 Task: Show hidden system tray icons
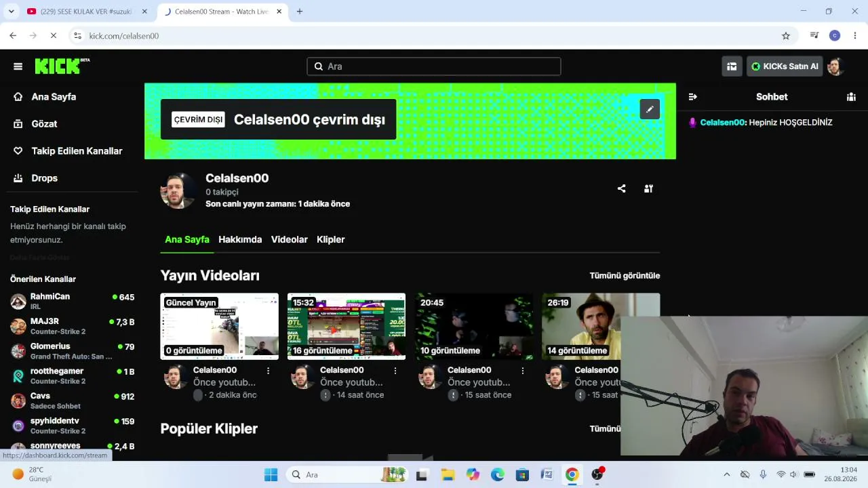click(x=727, y=474)
